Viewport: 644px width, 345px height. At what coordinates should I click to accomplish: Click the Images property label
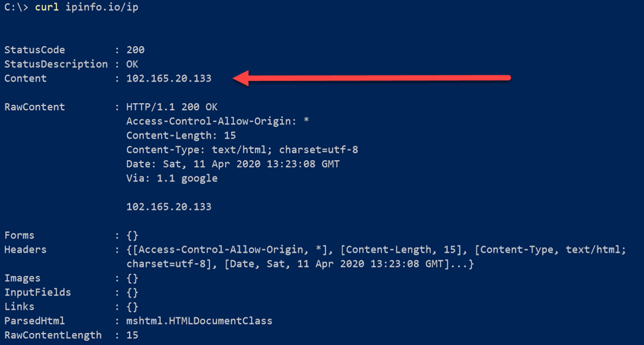click(x=23, y=278)
